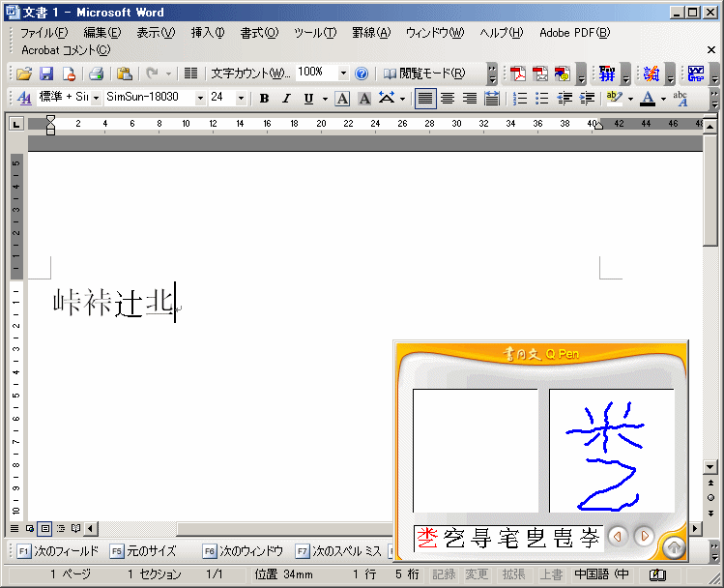
Task: Open the 罫線 (Table) menu
Action: (370, 33)
